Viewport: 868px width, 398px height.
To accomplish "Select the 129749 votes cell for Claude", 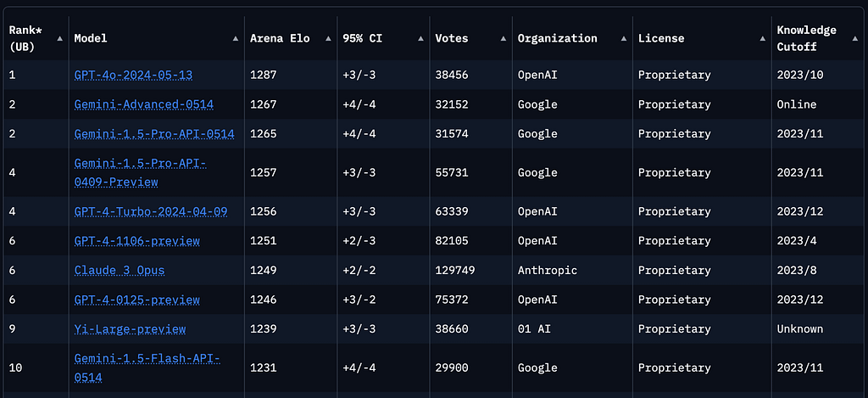I will point(455,271).
